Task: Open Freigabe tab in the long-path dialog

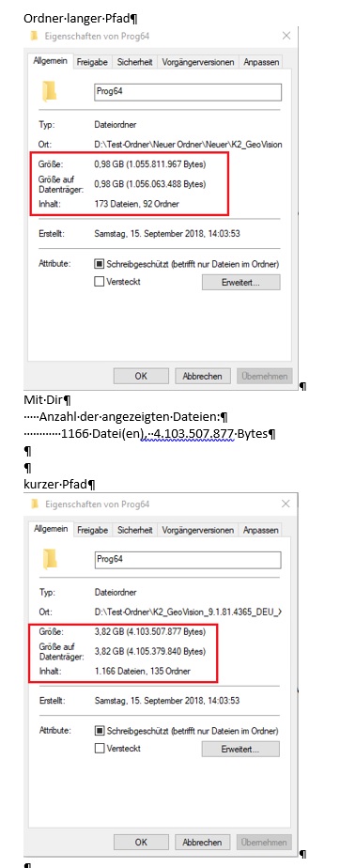Action: tap(92, 62)
